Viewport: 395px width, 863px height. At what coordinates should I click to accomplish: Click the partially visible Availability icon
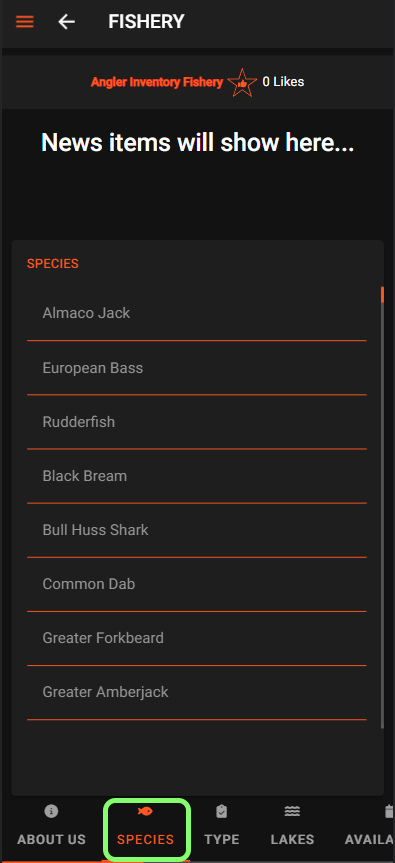click(x=389, y=811)
